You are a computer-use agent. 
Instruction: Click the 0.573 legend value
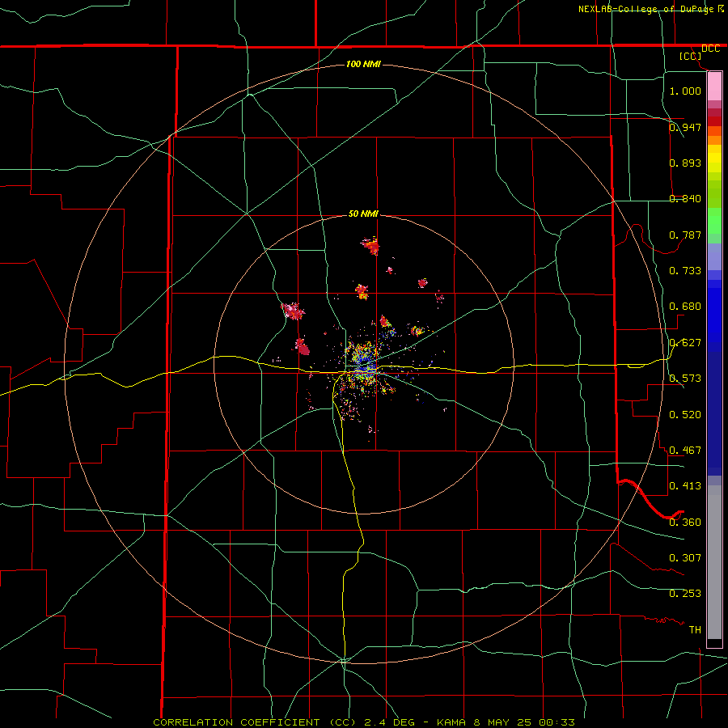pyautogui.click(x=685, y=378)
